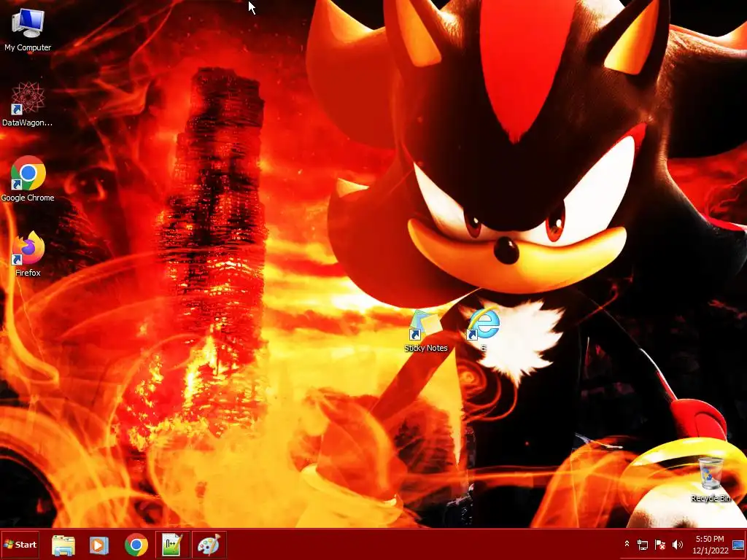This screenshot has width=747, height=560.
Task: Open the Notepad++ taskbar icon
Action: coord(172,544)
